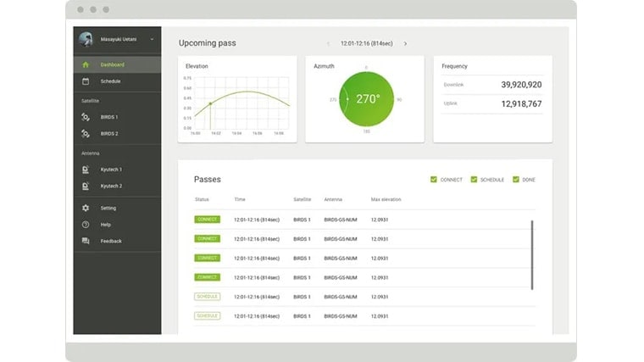This screenshot has height=362, width=644.
Task: Open Setting via the gear icon
Action: pyautogui.click(x=86, y=208)
